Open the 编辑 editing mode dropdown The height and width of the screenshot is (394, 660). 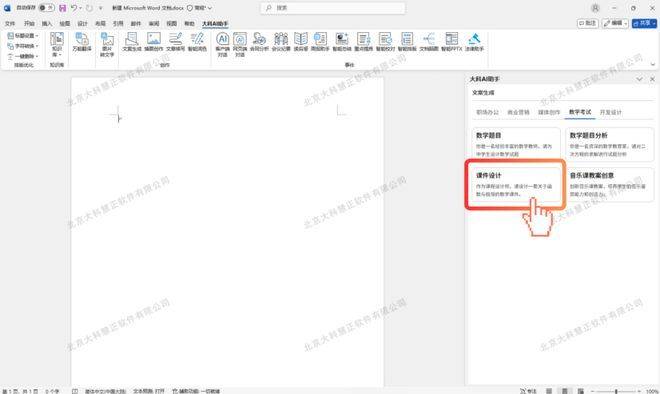point(615,23)
